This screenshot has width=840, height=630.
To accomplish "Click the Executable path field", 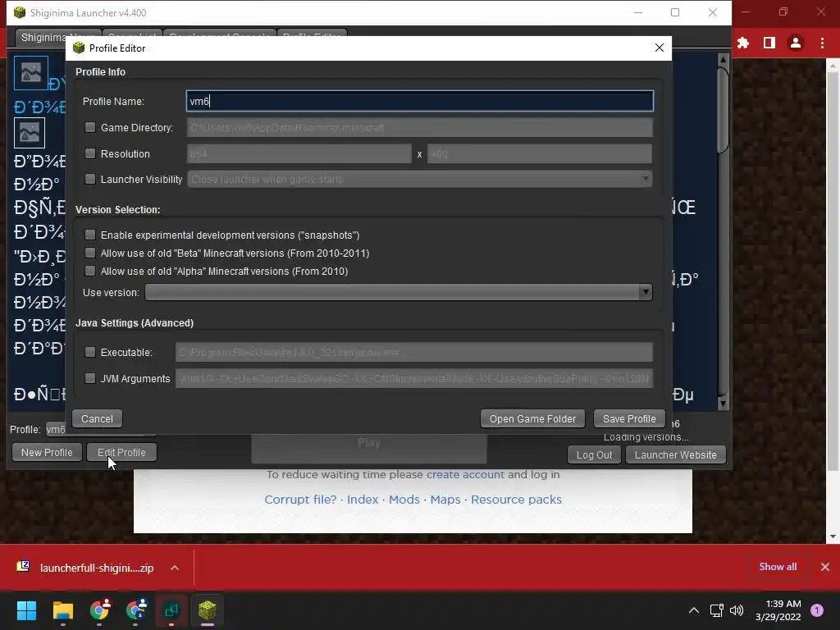I will [x=413, y=352].
